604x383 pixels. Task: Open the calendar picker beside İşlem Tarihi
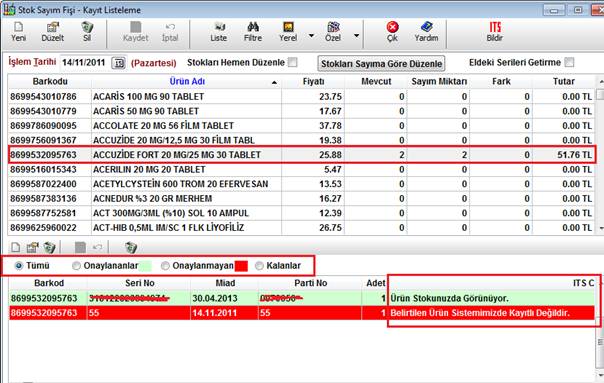click(x=119, y=63)
